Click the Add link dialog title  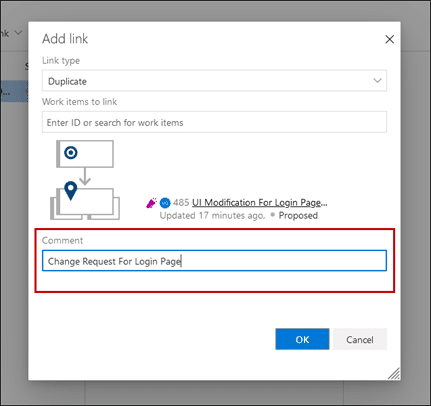65,39
